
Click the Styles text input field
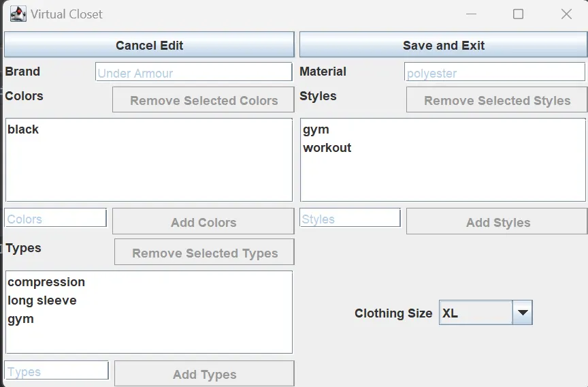350,218
